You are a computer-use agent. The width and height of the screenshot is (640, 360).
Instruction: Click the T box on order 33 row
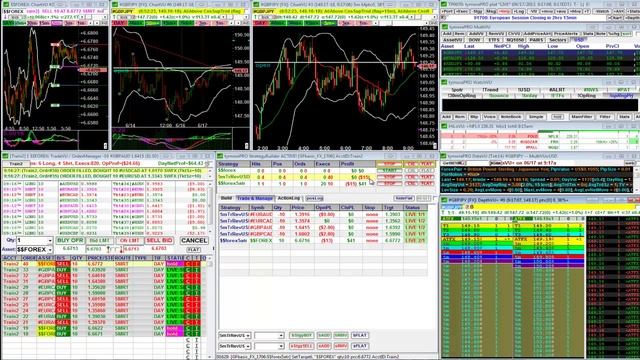click(x=196, y=270)
